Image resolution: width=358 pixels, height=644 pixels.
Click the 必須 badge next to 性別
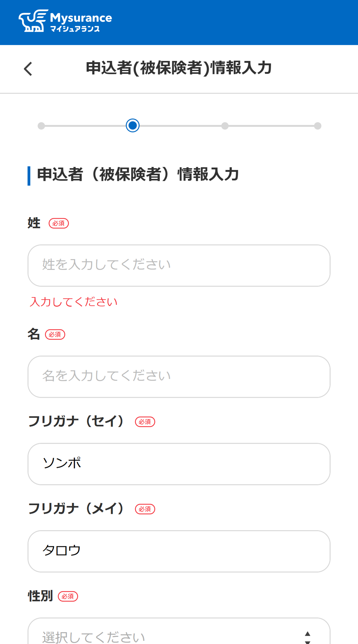coord(68,597)
